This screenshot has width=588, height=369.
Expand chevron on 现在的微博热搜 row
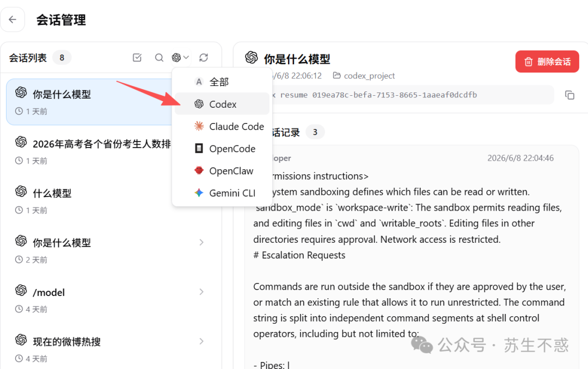point(201,341)
